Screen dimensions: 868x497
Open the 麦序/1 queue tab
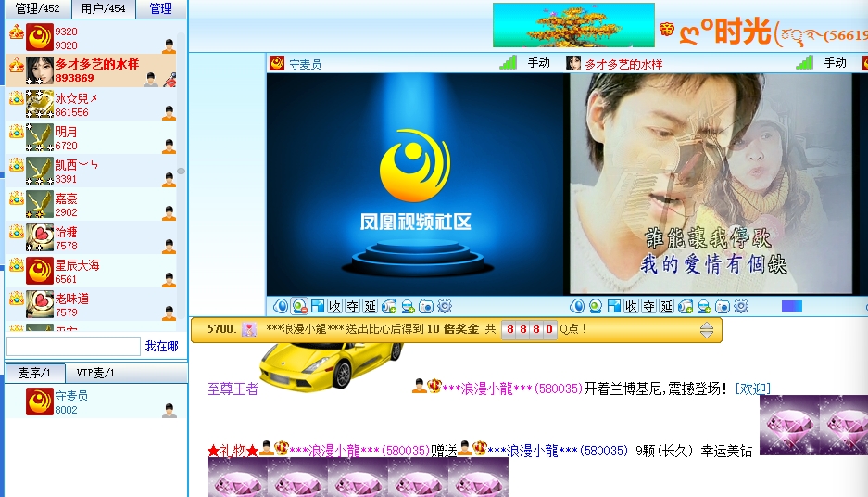pyautogui.click(x=35, y=373)
